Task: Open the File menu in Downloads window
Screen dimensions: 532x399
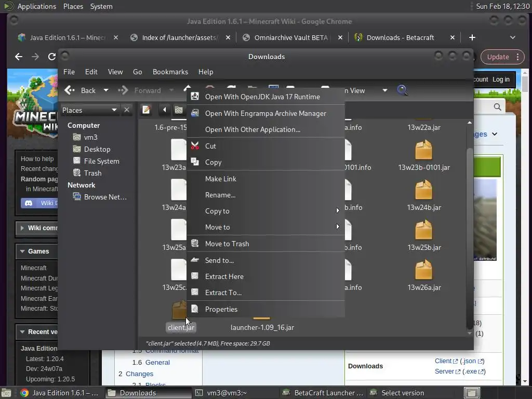Action: pyautogui.click(x=69, y=72)
